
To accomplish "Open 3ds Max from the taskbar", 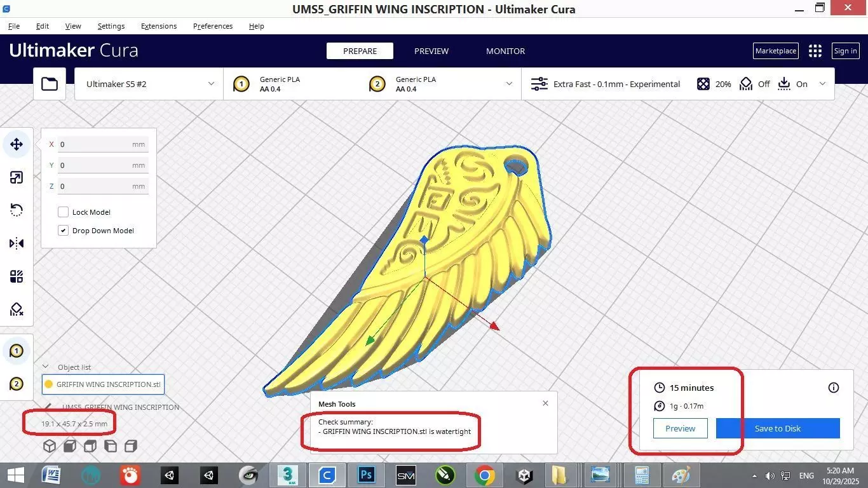I will (x=288, y=475).
